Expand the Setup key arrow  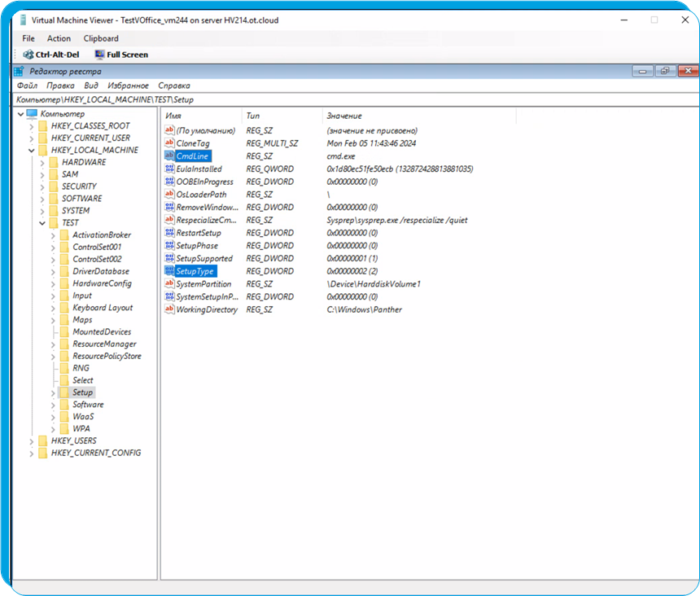[53, 393]
